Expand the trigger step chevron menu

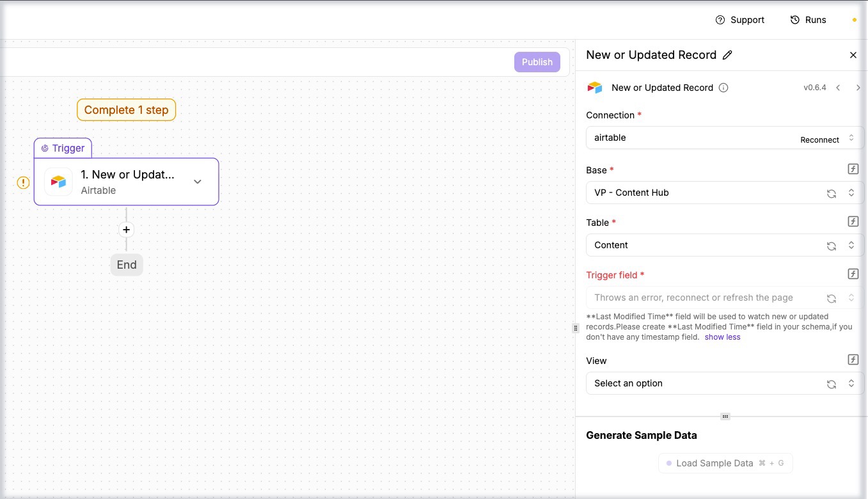(198, 182)
